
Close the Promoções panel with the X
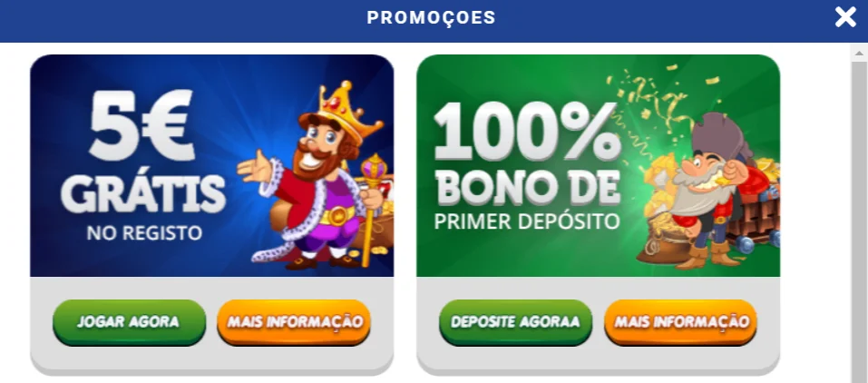point(845,17)
